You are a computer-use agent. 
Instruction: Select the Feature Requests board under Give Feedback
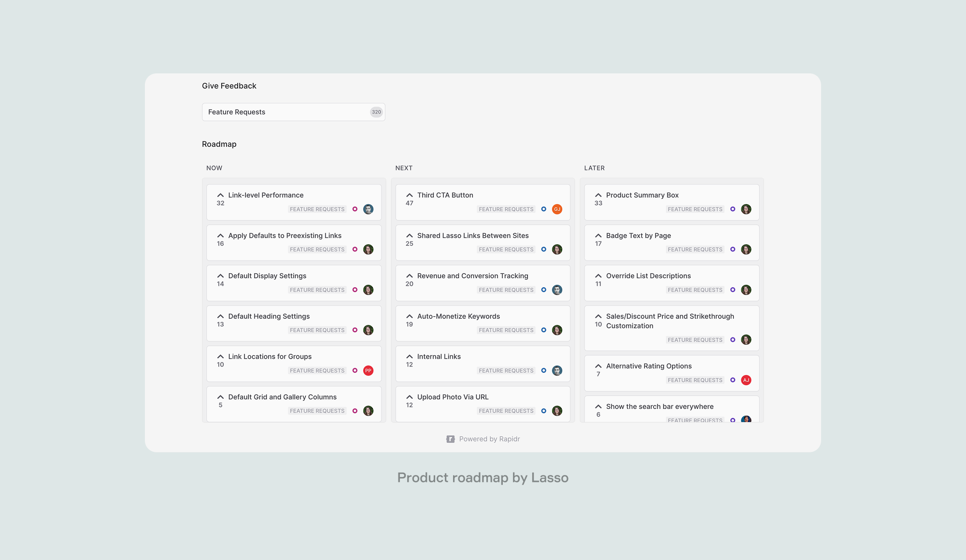click(294, 112)
